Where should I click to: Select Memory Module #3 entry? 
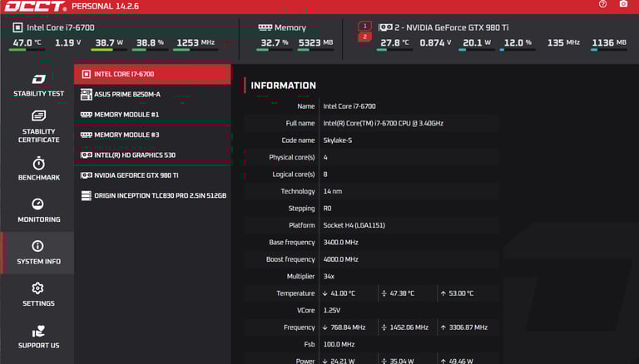pyautogui.click(x=152, y=135)
